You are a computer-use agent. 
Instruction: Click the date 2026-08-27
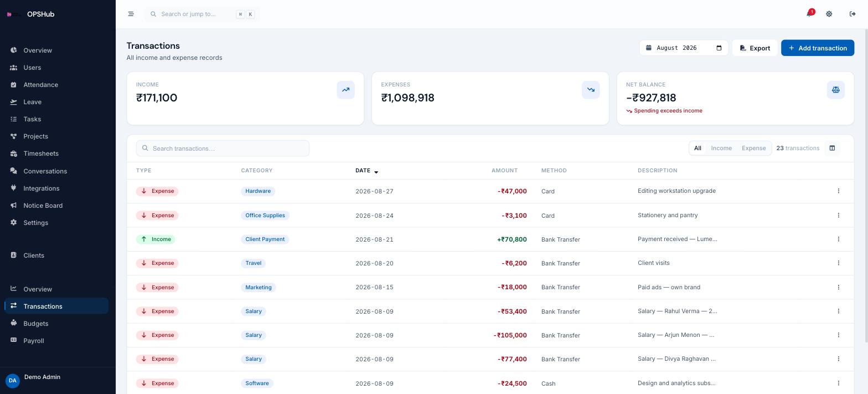click(x=374, y=191)
